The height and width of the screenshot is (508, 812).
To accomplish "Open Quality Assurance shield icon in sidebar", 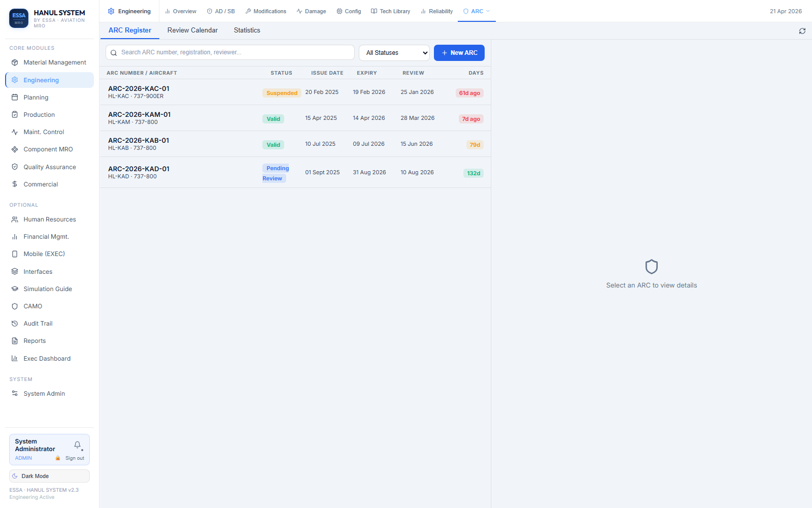I will pos(15,167).
